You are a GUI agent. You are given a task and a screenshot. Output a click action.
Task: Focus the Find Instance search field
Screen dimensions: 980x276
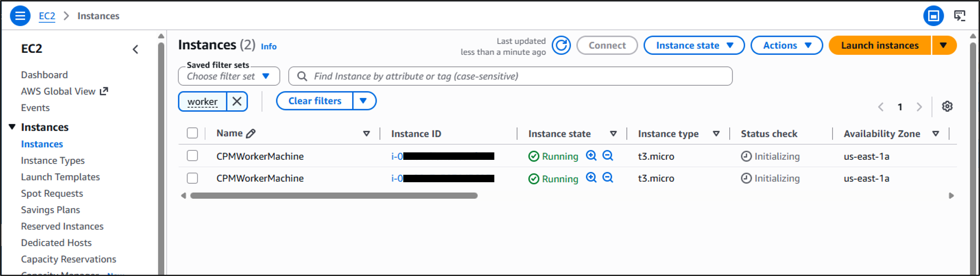click(511, 76)
